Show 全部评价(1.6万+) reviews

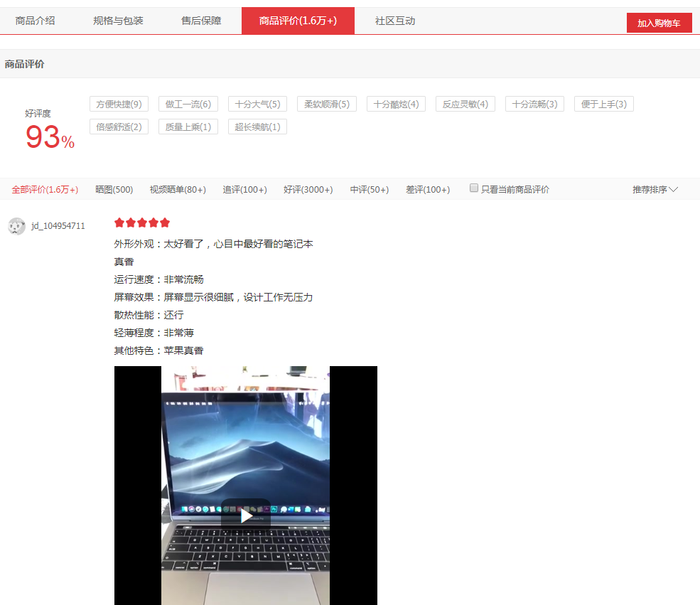pos(45,190)
